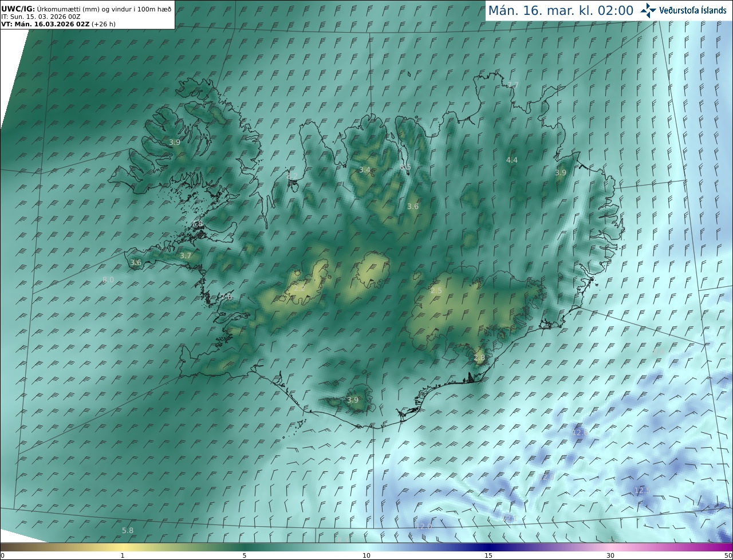Image resolution: width=733 pixels, height=560 pixels.
Task: Click the 'IT: Sun. 15. 03. 2026 00Z' line
Action: coord(41,17)
